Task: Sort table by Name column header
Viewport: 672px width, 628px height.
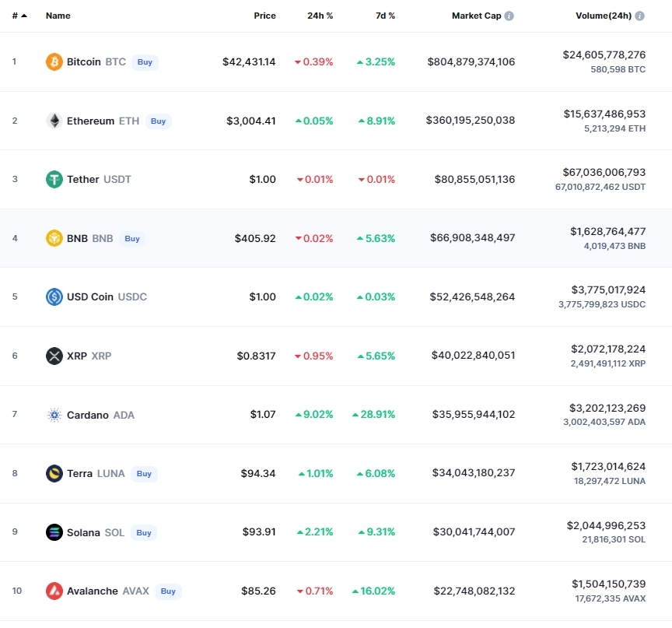Action: pos(58,16)
